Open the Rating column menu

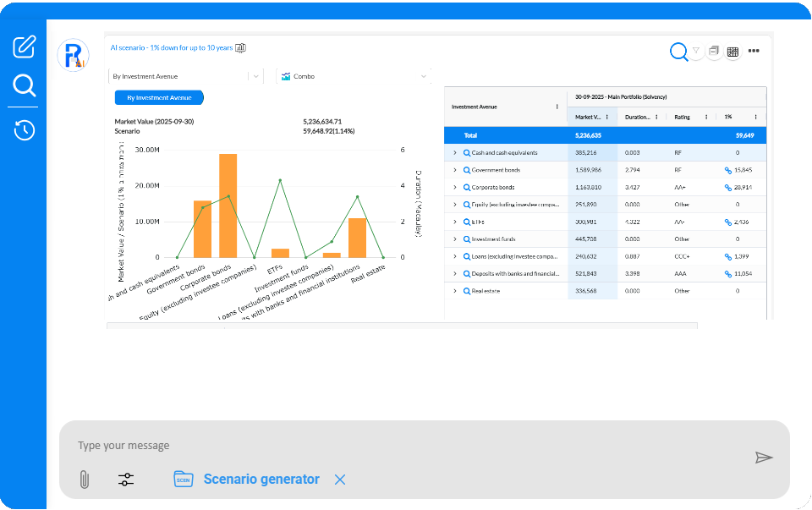point(705,117)
